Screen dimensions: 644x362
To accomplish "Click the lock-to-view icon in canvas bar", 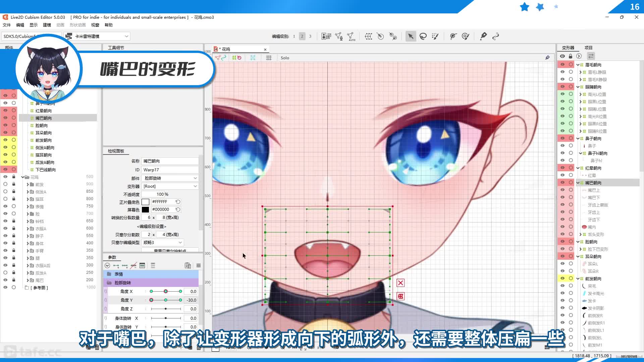I will coord(253,58).
